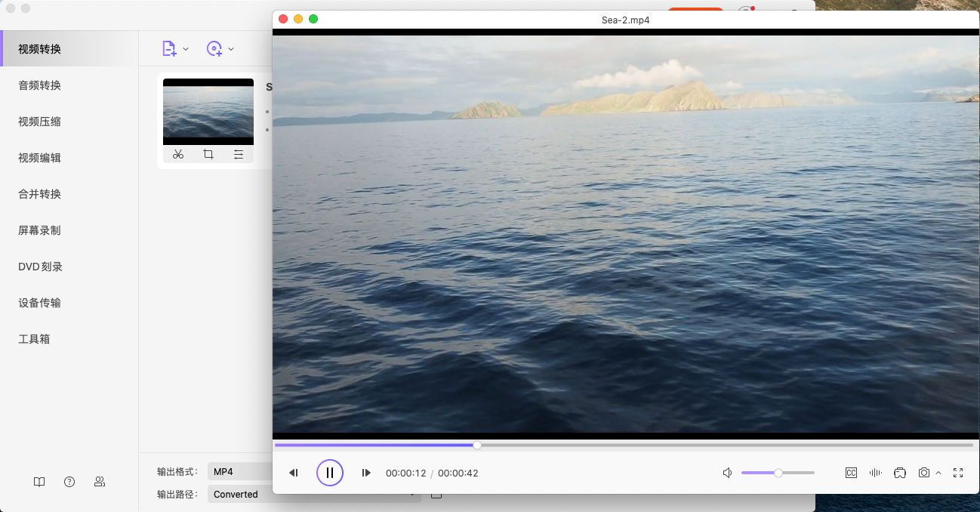The image size is (980, 512).
Task: Pause the video playback
Action: click(x=330, y=473)
